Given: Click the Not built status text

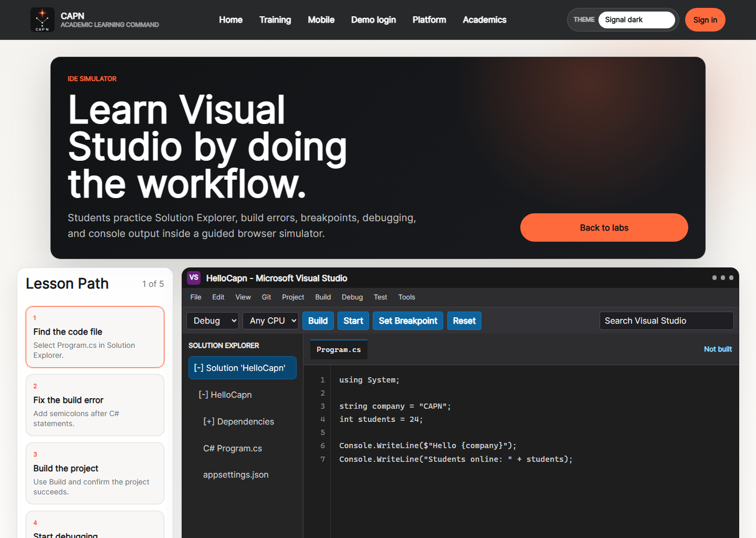Looking at the screenshot, I should 718,349.
